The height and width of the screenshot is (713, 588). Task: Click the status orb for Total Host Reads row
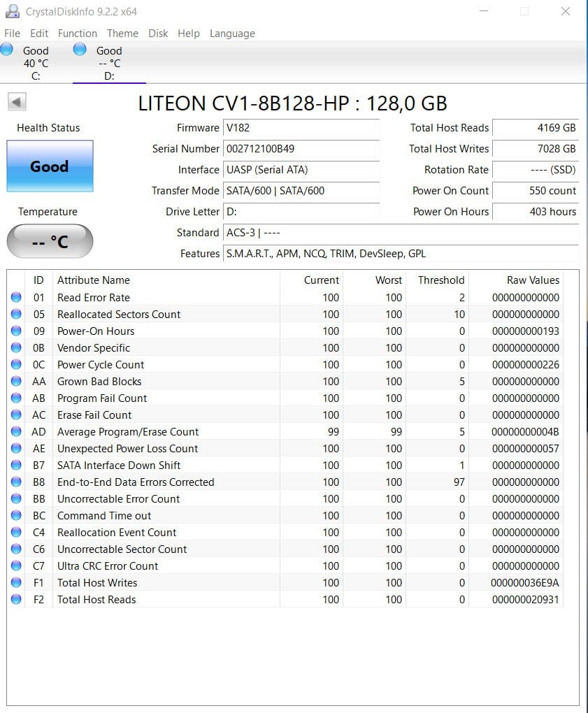coord(16,600)
